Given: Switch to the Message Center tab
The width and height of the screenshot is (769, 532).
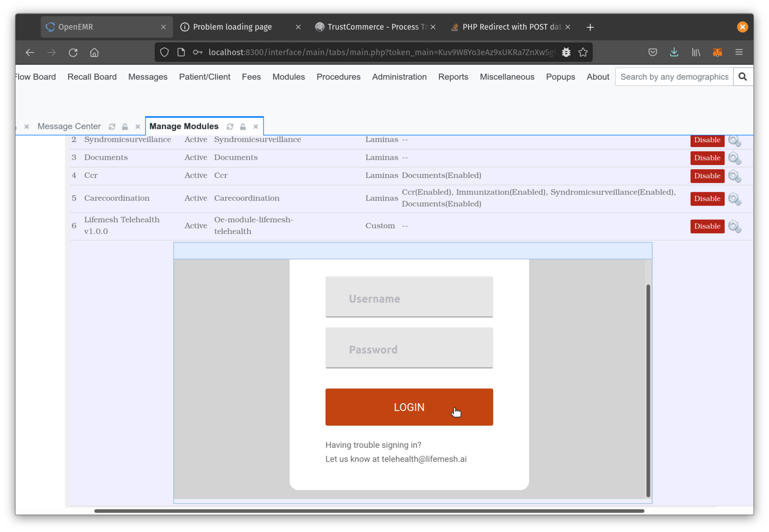Looking at the screenshot, I should [69, 127].
